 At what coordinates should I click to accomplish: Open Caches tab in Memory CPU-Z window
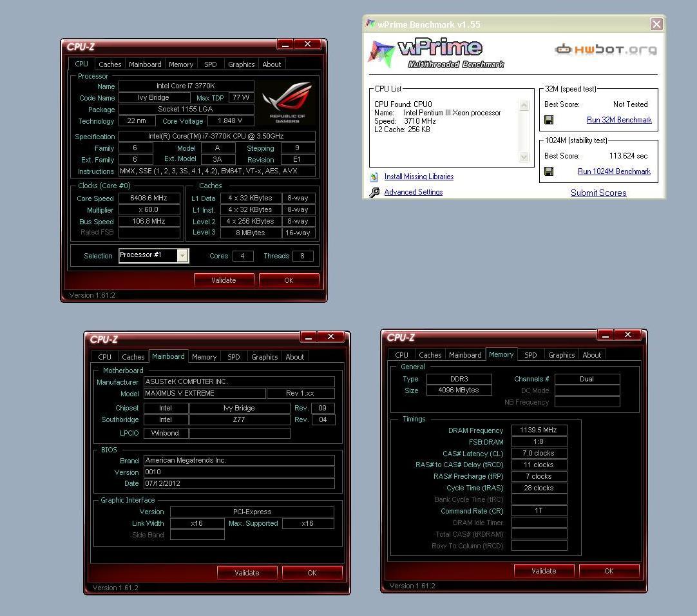(430, 355)
